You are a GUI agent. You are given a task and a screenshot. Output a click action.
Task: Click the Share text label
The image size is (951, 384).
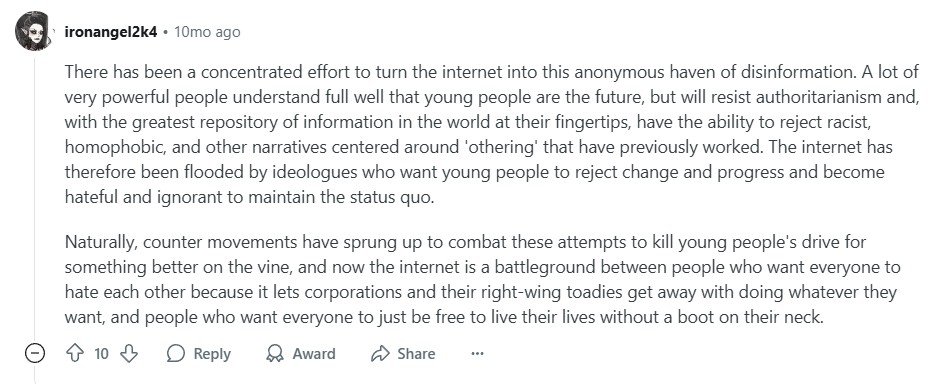point(416,354)
